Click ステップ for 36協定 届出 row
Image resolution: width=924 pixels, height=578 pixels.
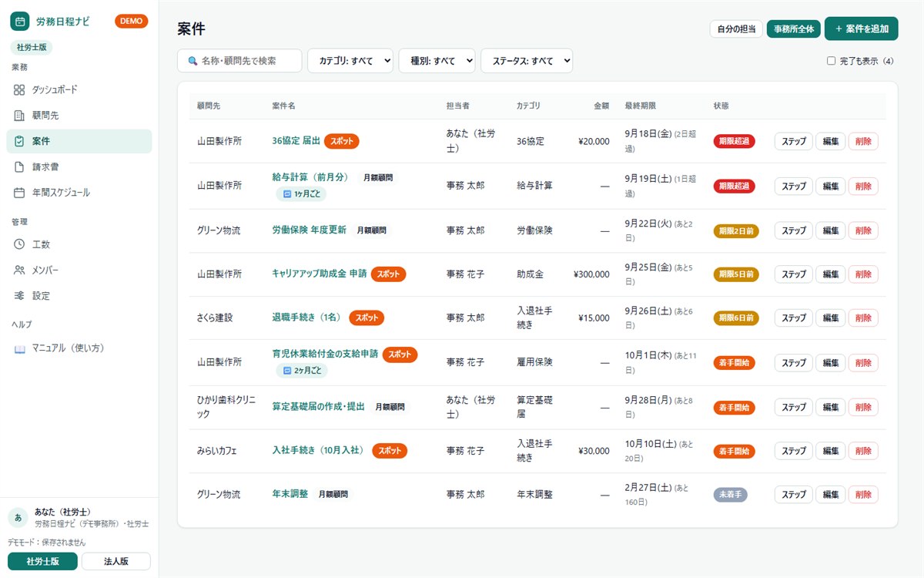pyautogui.click(x=793, y=142)
